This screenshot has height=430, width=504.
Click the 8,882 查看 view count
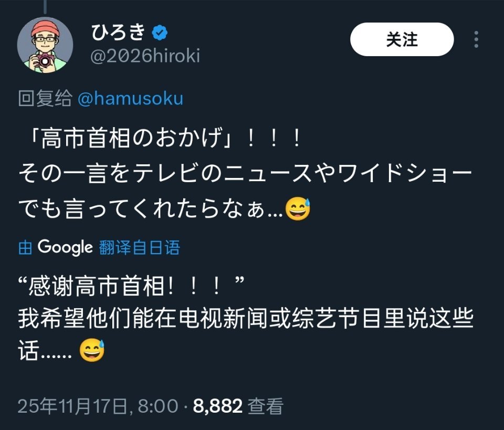[238, 406]
